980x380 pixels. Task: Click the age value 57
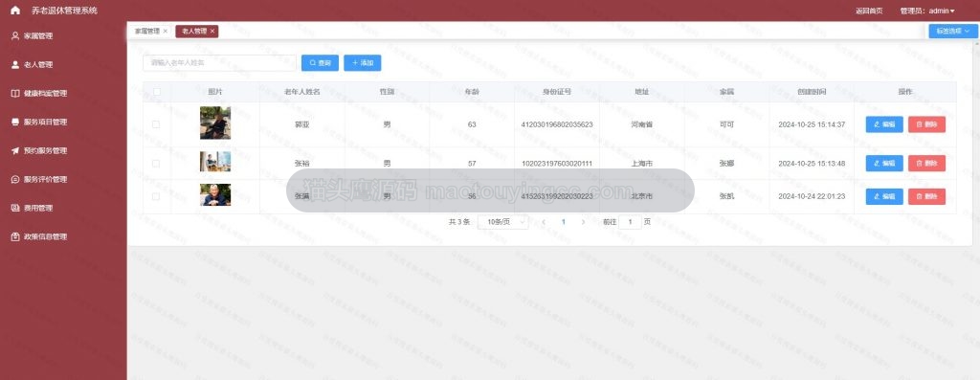pyautogui.click(x=472, y=163)
